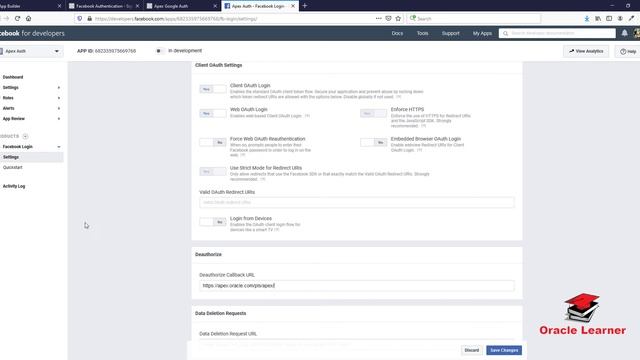This screenshot has height=360, width=640.
Task: Open the Dashboard sidebar link
Action: (x=13, y=77)
